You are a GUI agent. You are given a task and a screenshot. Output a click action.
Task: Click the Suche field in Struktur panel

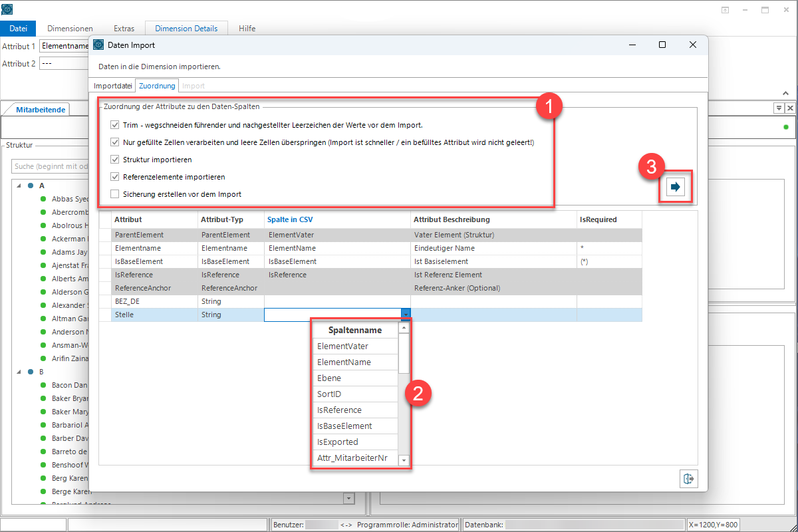pyautogui.click(x=50, y=166)
